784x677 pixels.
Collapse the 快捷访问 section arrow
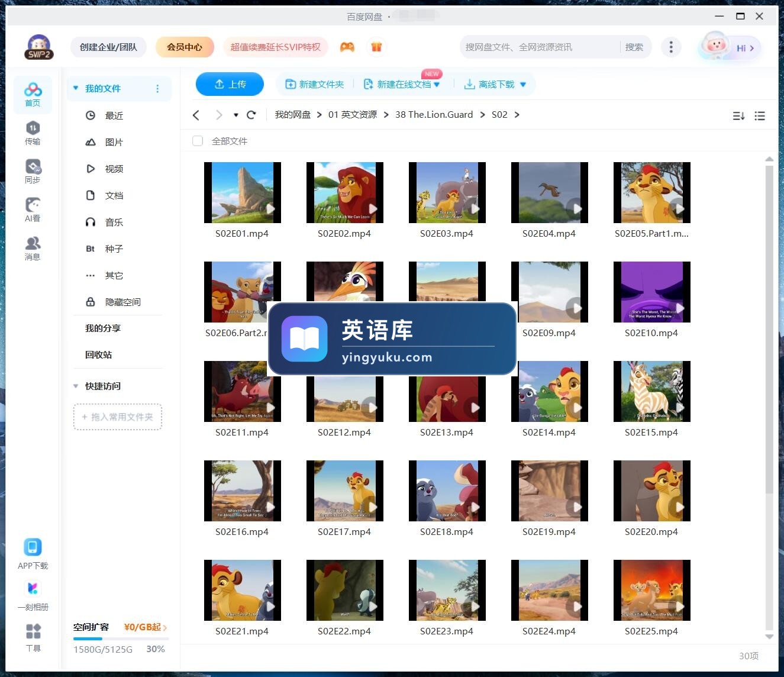click(76, 386)
